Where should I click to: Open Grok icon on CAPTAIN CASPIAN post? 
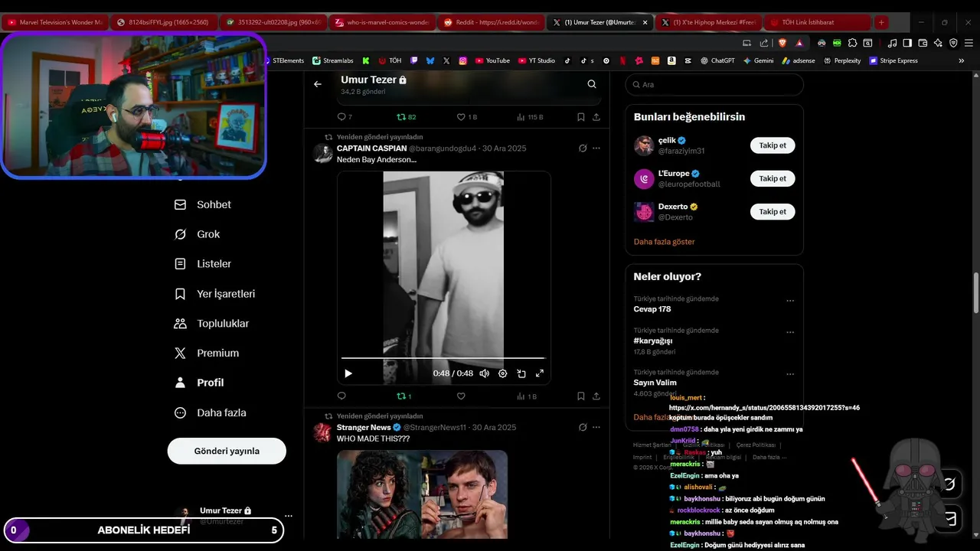[583, 148]
